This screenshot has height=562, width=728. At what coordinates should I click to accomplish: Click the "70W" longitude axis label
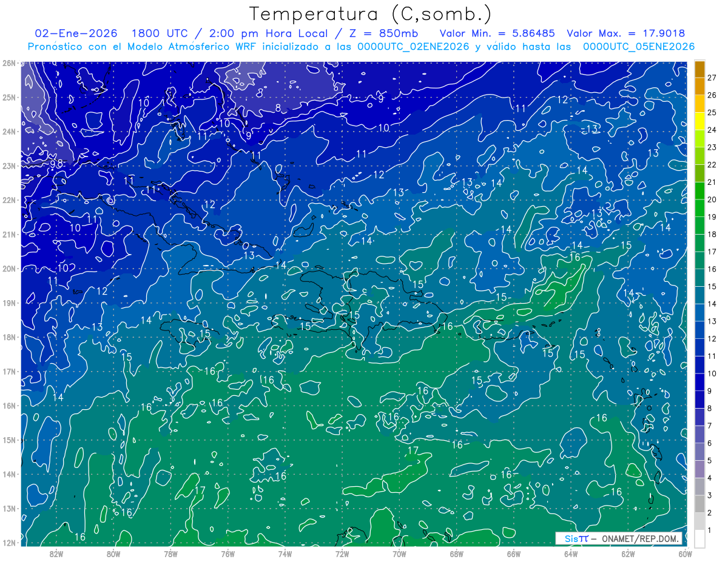(399, 553)
